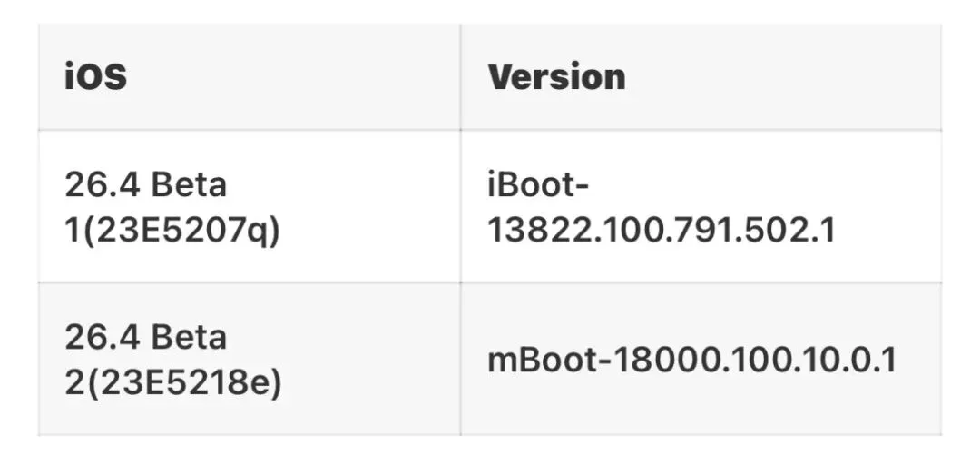Click 26.4 Beta text above 1(23E5207q)
This screenshot has width=980, height=455.
145,185
